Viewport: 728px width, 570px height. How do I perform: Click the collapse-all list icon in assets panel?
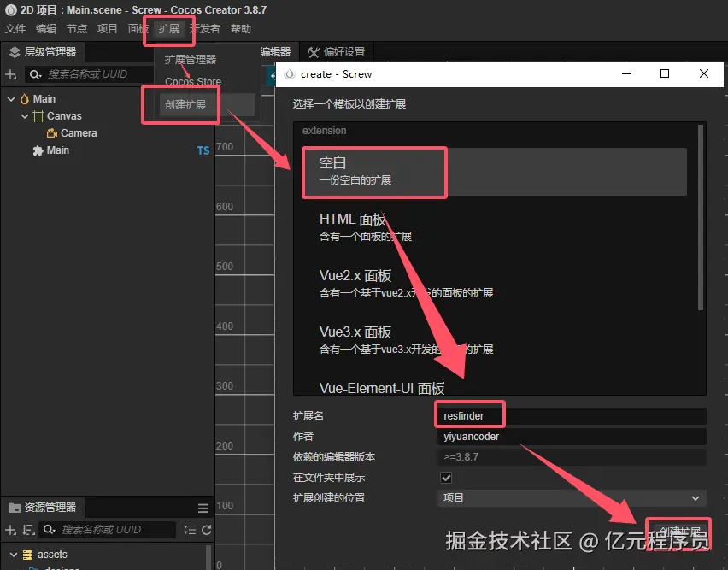(x=190, y=530)
